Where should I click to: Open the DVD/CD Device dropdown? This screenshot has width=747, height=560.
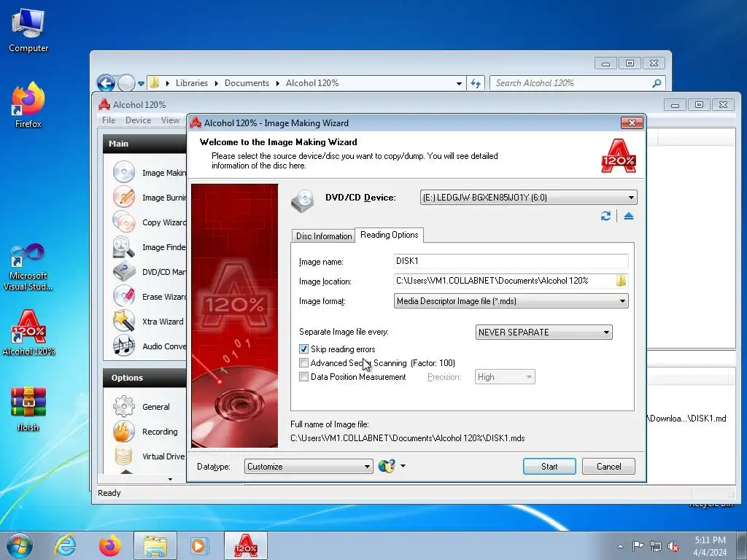(x=528, y=197)
